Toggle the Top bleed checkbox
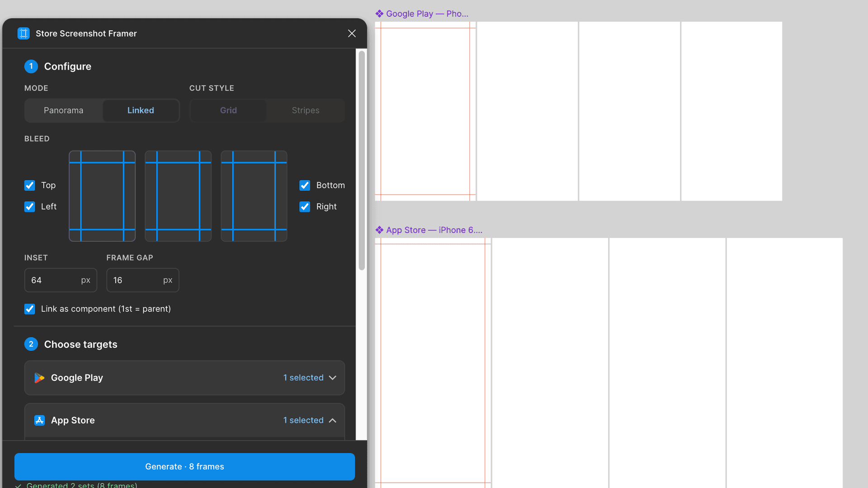This screenshot has height=488, width=868. tap(29, 185)
